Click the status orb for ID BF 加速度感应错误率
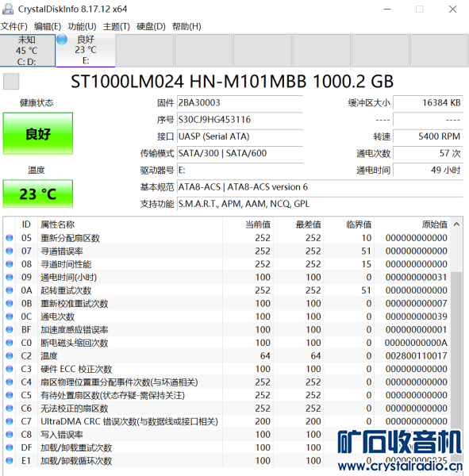 pyautogui.click(x=10, y=329)
